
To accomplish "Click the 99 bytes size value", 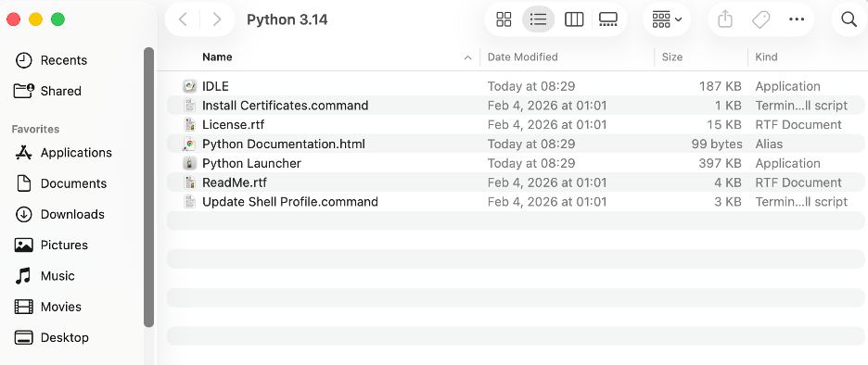I will pos(717,145).
